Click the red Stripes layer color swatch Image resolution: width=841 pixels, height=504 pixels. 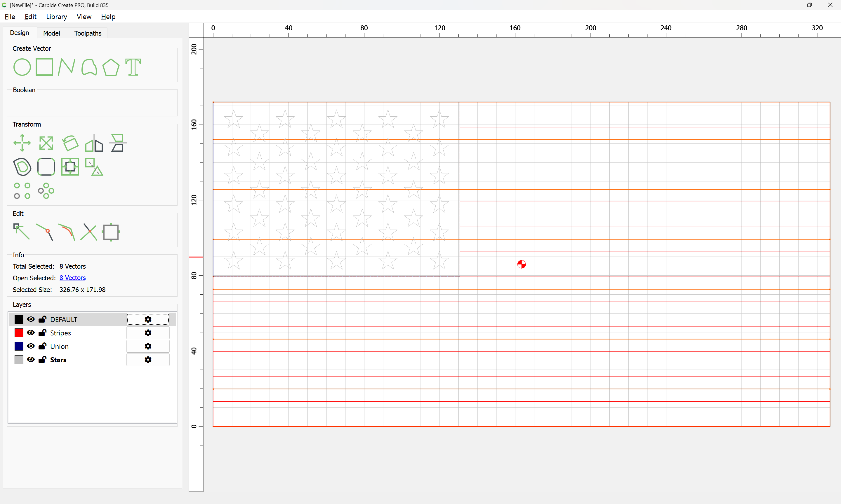19,332
